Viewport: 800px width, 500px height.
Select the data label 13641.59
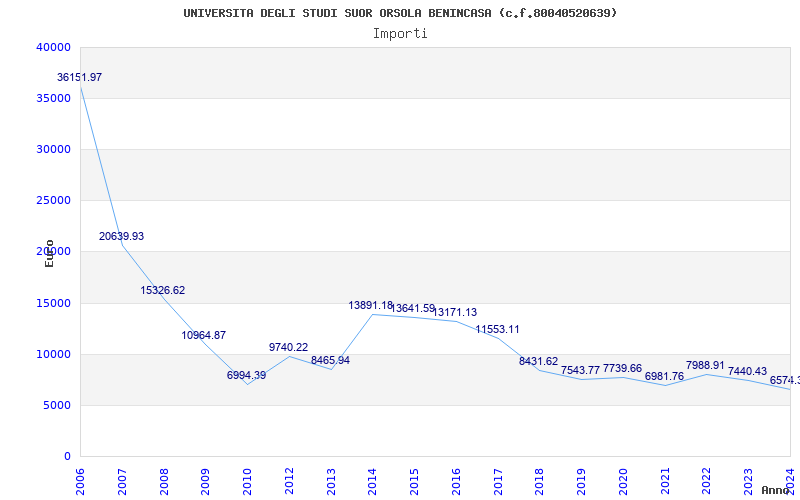pos(413,309)
